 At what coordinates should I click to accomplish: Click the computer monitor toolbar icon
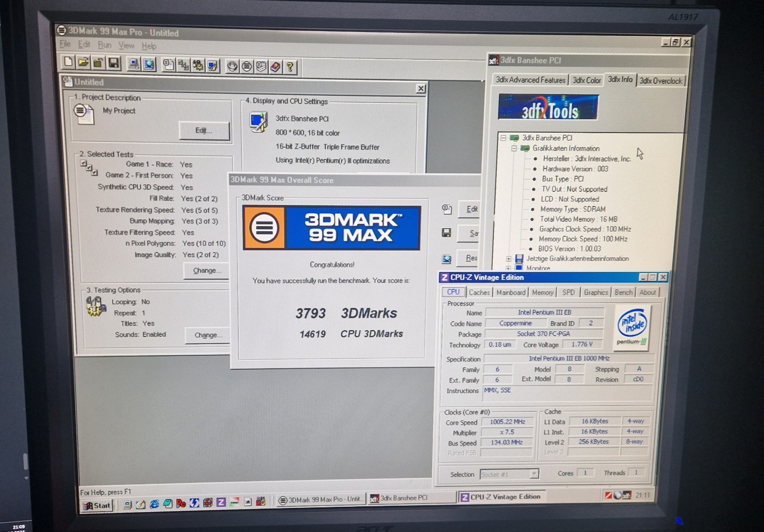[134, 64]
